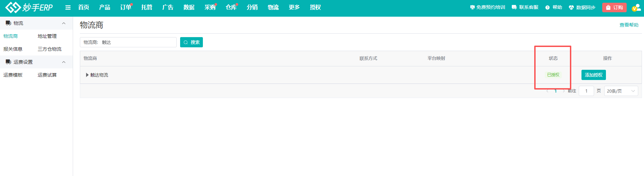Open 订单 in top navigation

tap(126, 7)
